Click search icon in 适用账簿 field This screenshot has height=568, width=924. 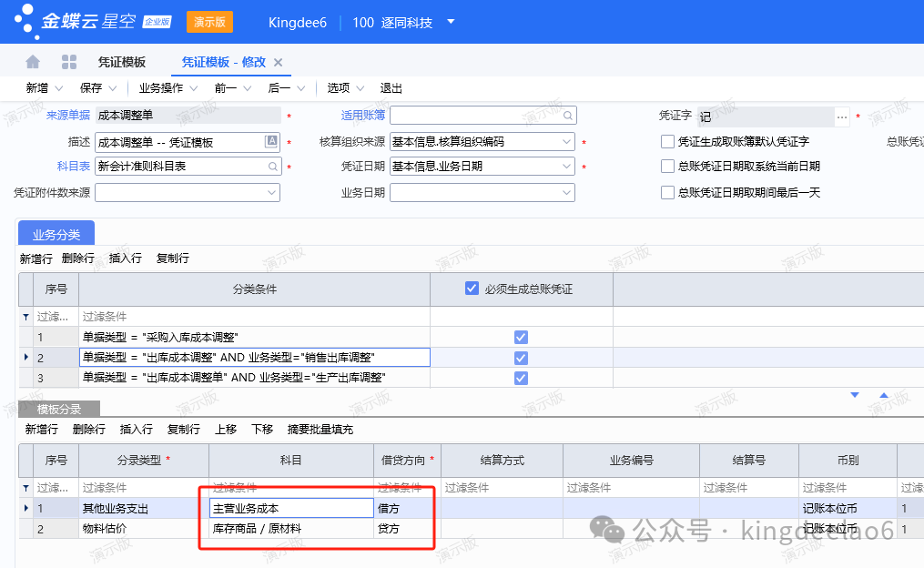point(567,116)
